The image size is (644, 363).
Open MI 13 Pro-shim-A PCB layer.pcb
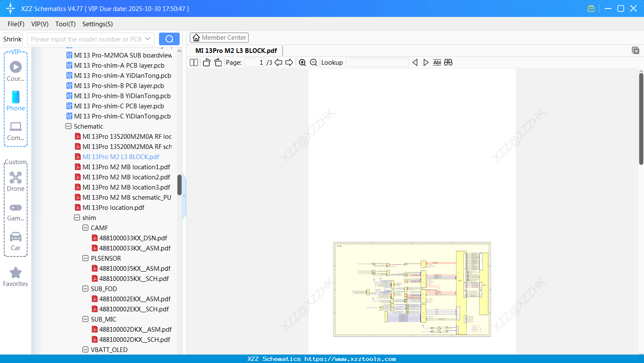115,65
